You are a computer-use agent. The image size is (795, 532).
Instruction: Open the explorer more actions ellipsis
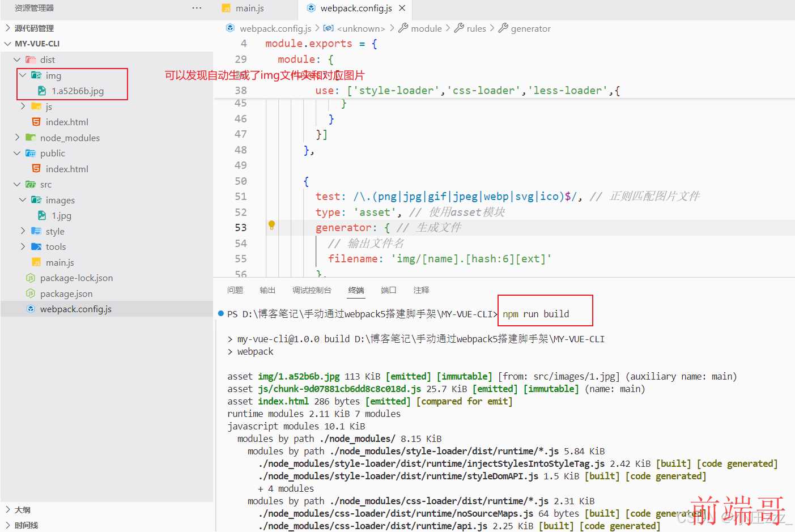[x=197, y=8]
